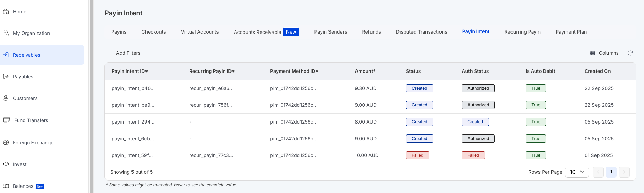Click the 10.00 AUD amount cell

tap(367, 155)
